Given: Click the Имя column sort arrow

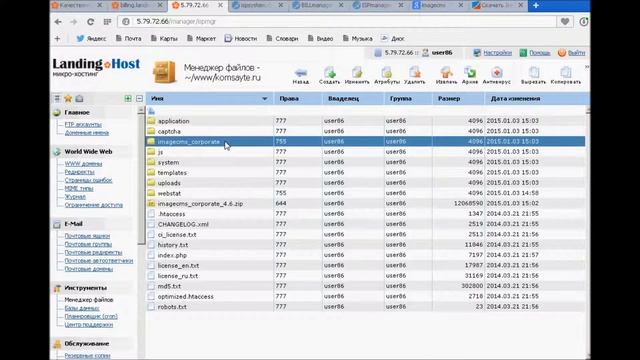Looking at the screenshot, I should point(264,99).
